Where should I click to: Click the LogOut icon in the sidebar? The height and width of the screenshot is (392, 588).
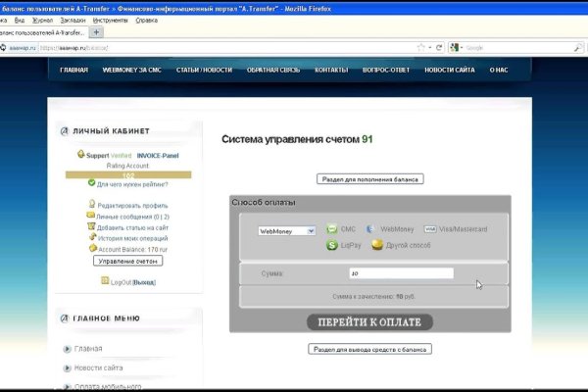(x=105, y=282)
